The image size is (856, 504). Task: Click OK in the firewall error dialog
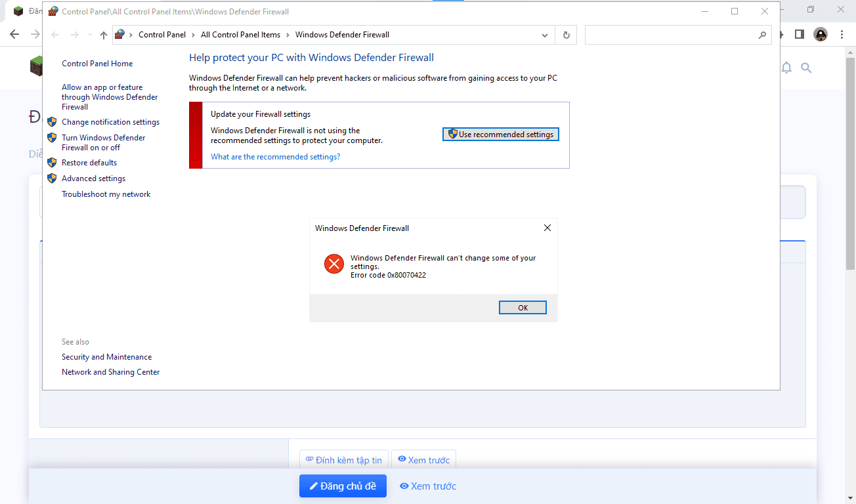click(523, 308)
